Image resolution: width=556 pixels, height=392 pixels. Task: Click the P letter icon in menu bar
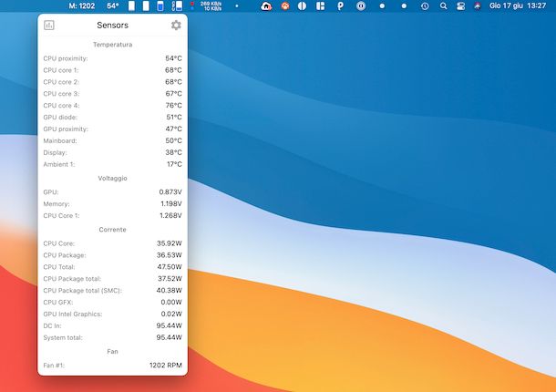point(340,6)
